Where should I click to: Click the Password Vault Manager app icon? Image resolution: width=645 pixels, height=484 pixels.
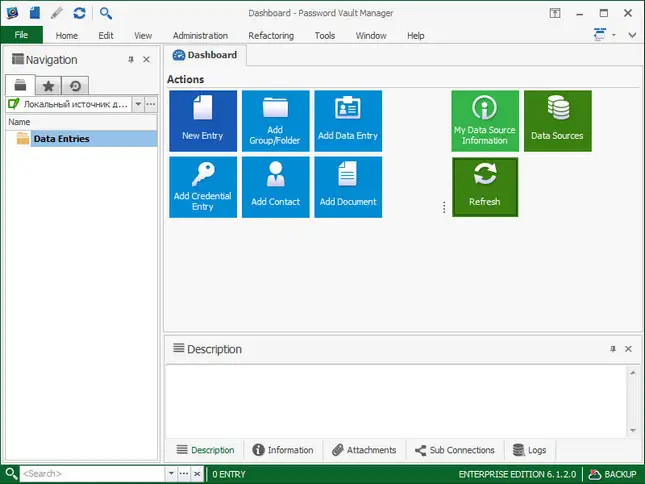click(12, 13)
